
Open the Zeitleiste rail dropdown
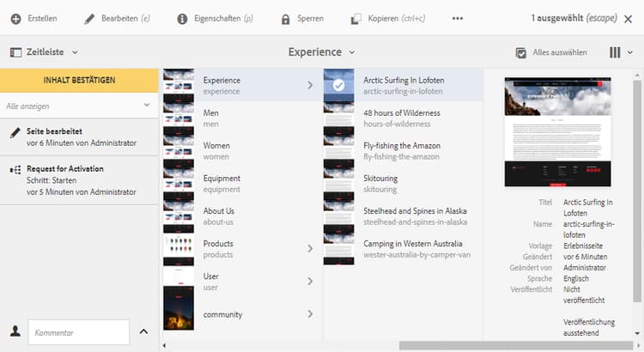75,52
